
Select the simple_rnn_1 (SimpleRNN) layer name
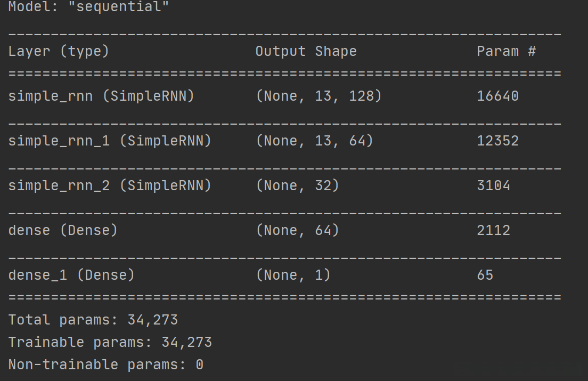[x=110, y=141]
